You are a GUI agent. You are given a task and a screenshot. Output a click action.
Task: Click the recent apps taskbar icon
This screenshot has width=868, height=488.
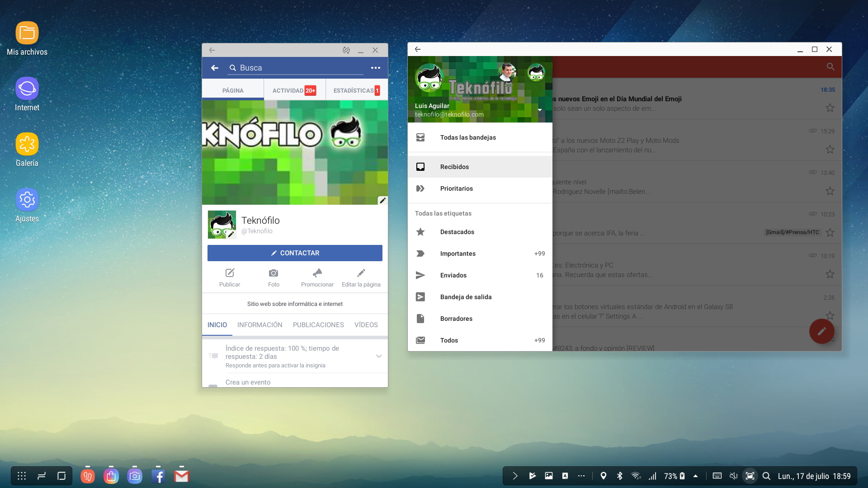42,476
